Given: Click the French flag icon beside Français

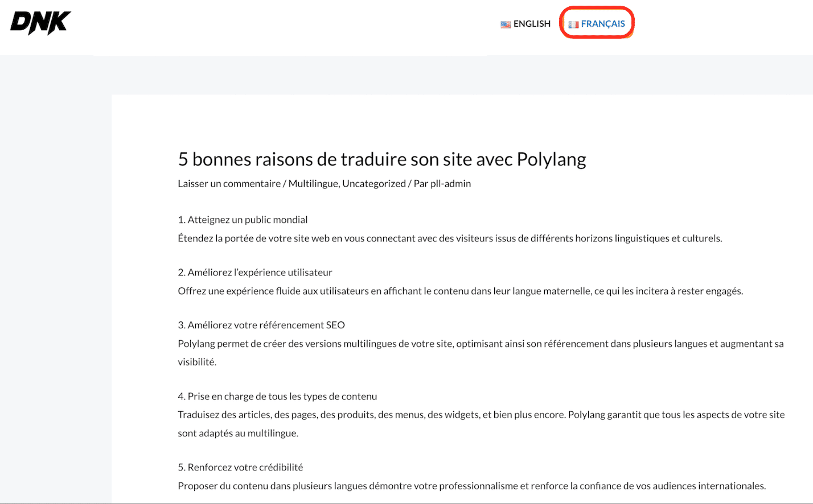Looking at the screenshot, I should point(573,24).
